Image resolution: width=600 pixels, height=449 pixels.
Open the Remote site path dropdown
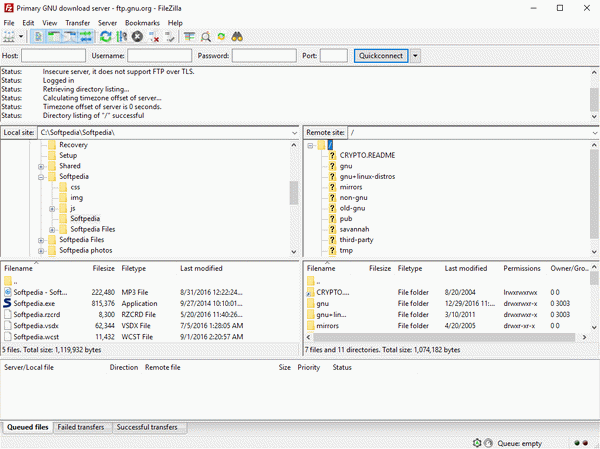pyautogui.click(x=595, y=132)
